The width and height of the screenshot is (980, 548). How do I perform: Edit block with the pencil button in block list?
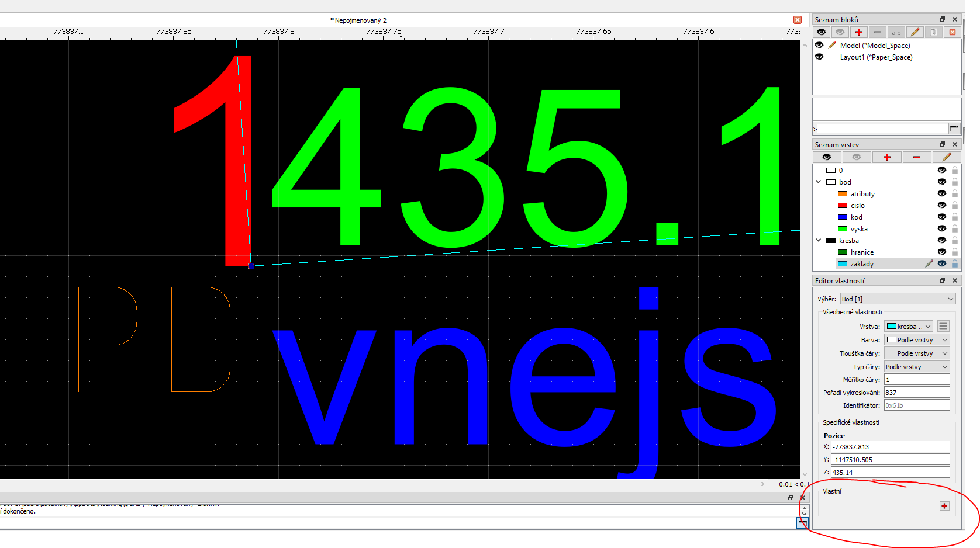pos(915,32)
